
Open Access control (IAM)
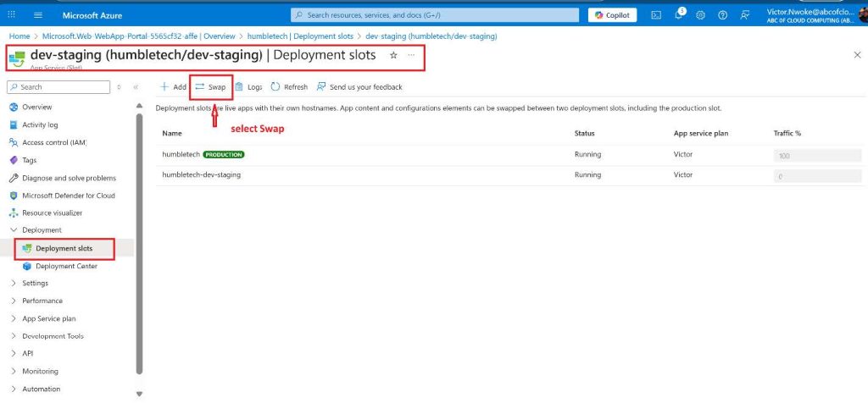(x=54, y=142)
